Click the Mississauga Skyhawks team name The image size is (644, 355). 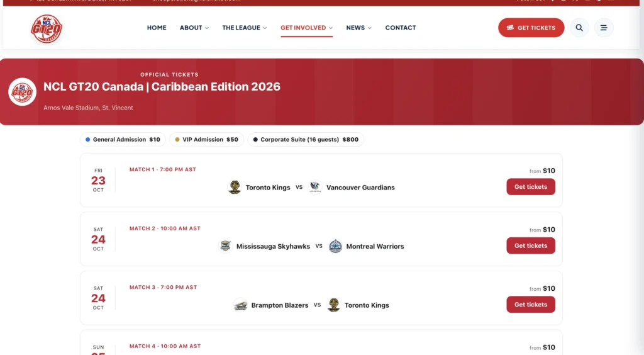[273, 247]
